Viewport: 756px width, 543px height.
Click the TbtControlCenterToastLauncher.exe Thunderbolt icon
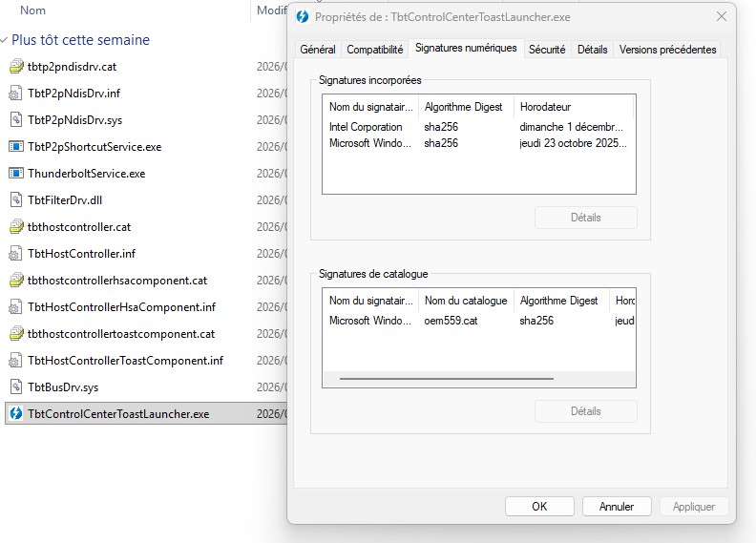tap(15, 414)
